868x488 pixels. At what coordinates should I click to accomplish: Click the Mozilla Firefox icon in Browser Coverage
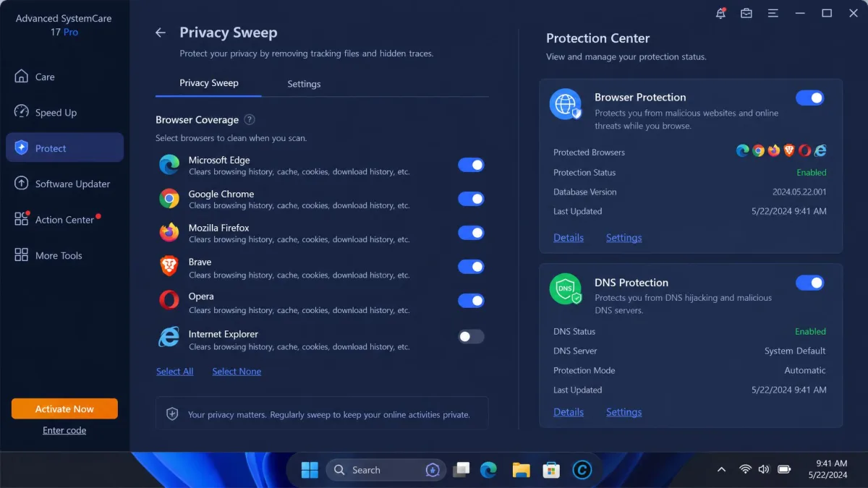[169, 233]
